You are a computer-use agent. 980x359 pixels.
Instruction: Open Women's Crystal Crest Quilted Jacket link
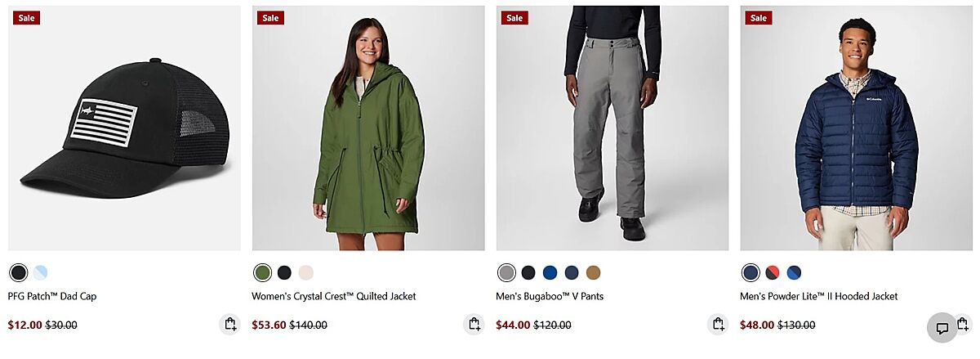334,296
